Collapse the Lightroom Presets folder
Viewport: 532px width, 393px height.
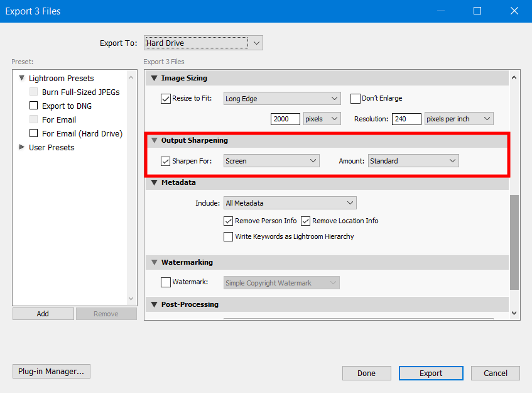click(x=22, y=78)
